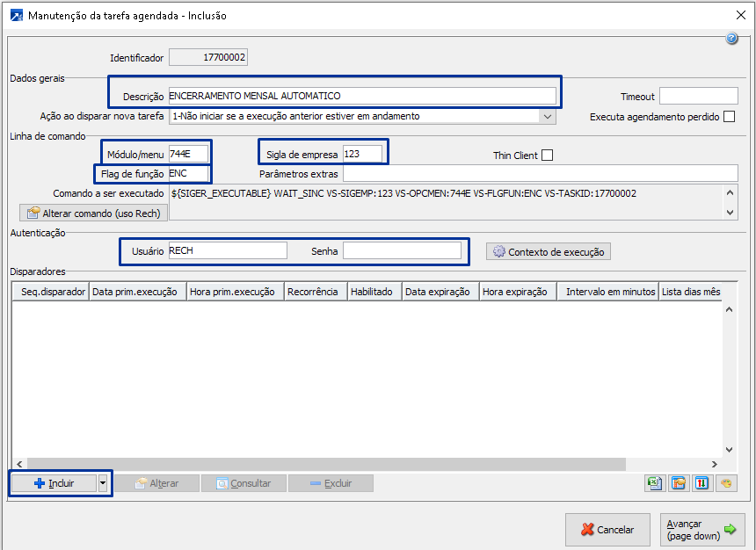Click the Data expiração column header

point(440,292)
